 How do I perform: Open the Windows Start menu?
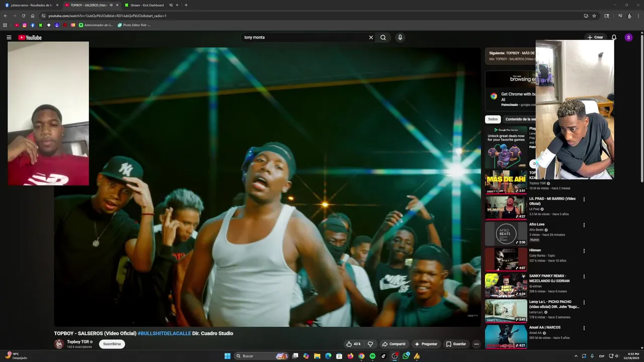[227, 356]
